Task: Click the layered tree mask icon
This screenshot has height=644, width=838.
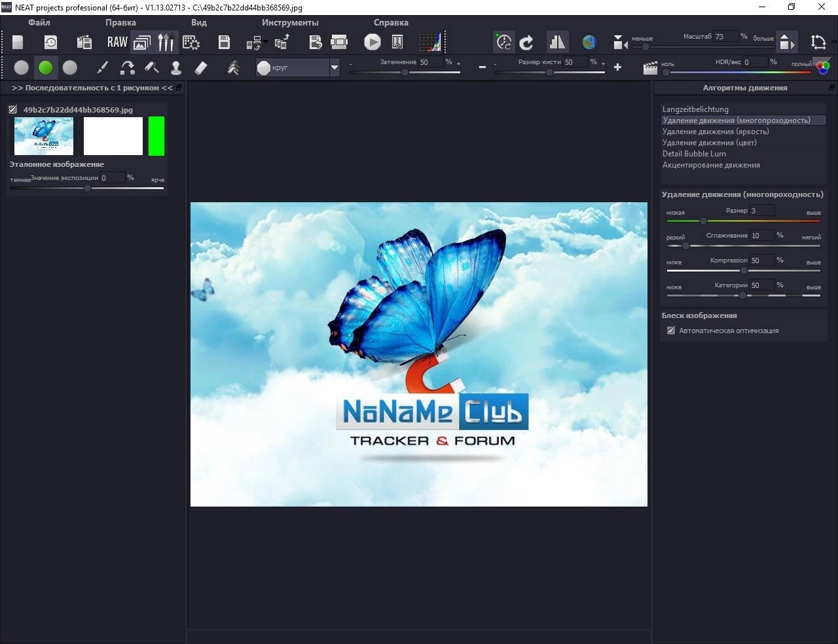Action: [x=233, y=67]
